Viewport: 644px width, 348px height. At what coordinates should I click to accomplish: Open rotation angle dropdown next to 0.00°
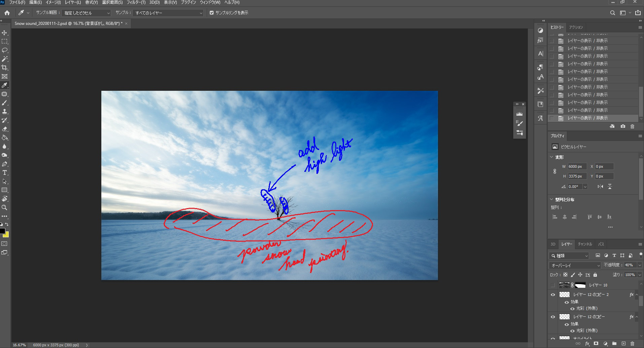coord(585,187)
